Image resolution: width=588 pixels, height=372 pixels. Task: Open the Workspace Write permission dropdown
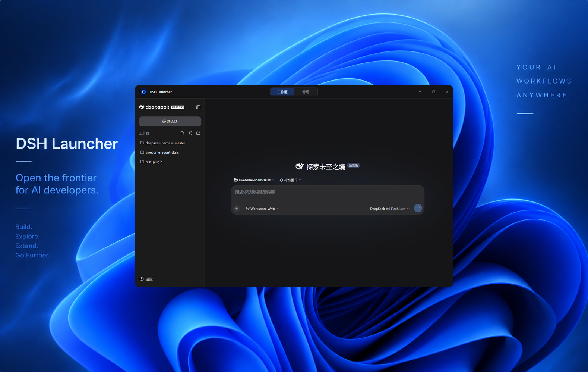[x=263, y=209]
